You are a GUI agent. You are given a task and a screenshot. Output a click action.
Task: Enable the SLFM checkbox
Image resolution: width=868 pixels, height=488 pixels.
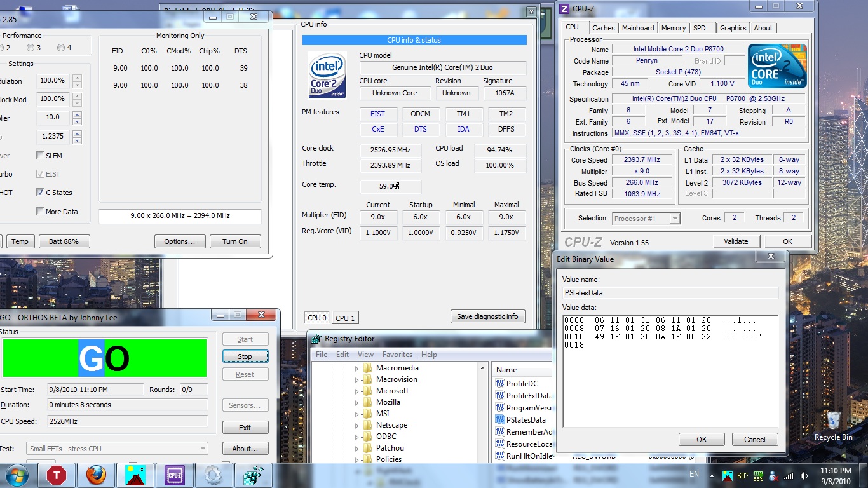(x=40, y=156)
